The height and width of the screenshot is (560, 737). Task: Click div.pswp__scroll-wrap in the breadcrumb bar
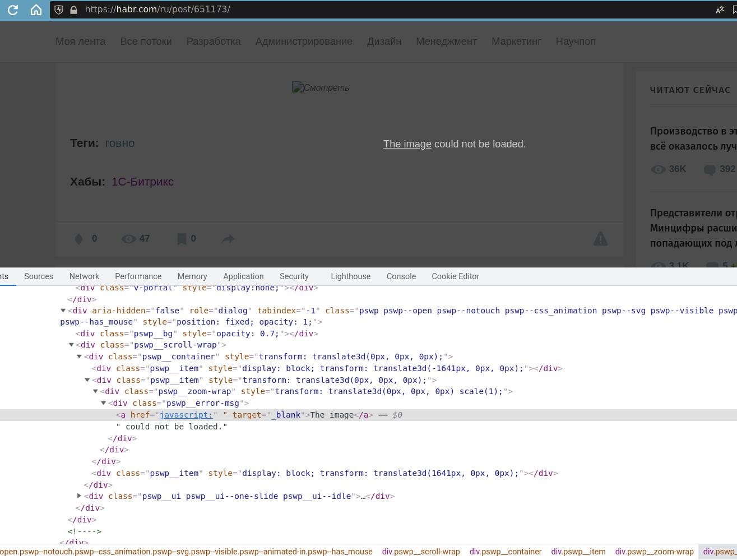click(421, 552)
